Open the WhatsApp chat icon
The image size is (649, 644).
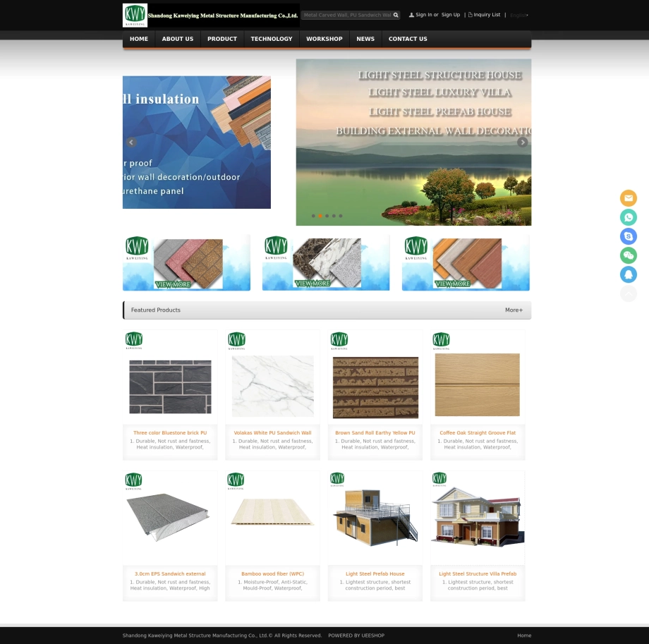(x=628, y=217)
